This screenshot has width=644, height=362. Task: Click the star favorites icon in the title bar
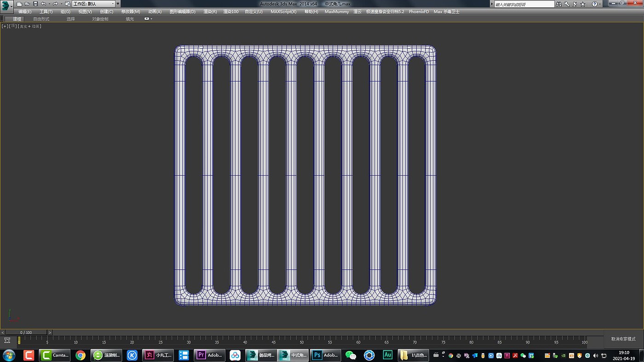pos(583,4)
